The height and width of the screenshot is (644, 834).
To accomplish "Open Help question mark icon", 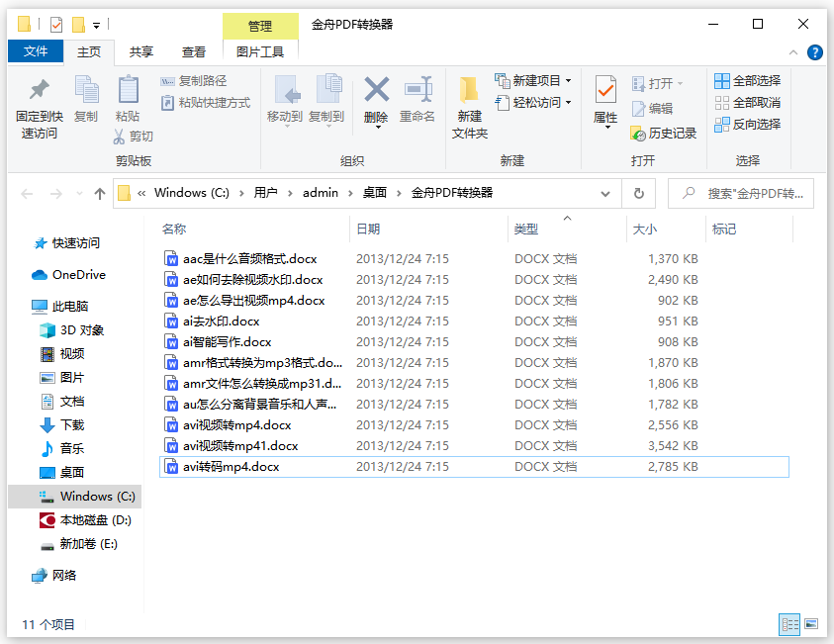I will pos(815,52).
